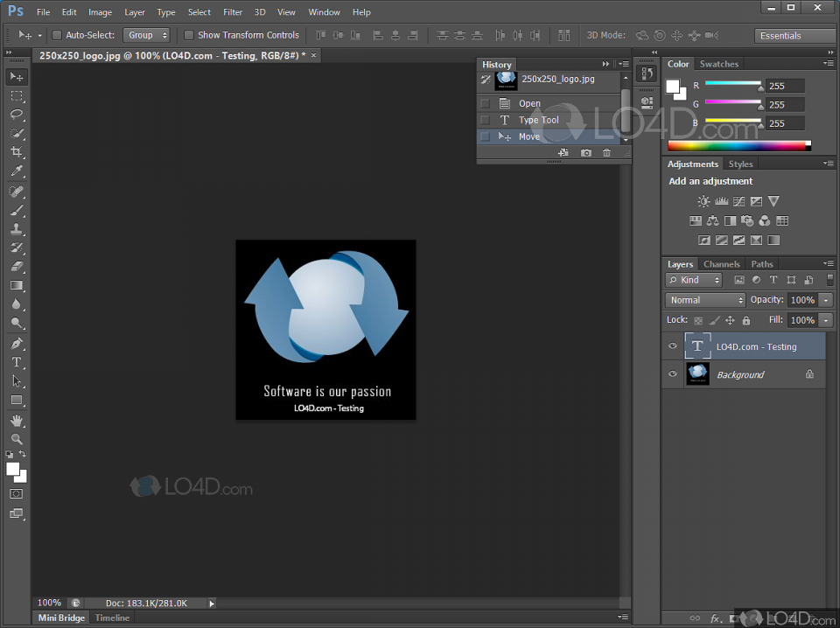Switch to the Channels tab

click(x=721, y=264)
